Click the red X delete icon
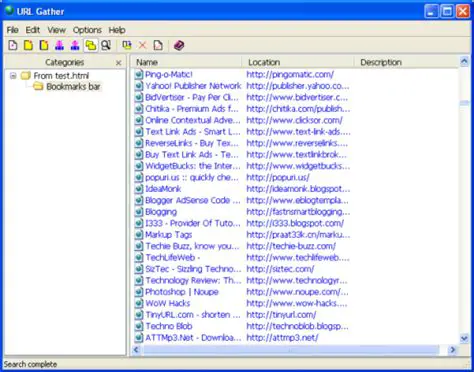Image resolution: width=474 pixels, height=372 pixels. point(142,45)
